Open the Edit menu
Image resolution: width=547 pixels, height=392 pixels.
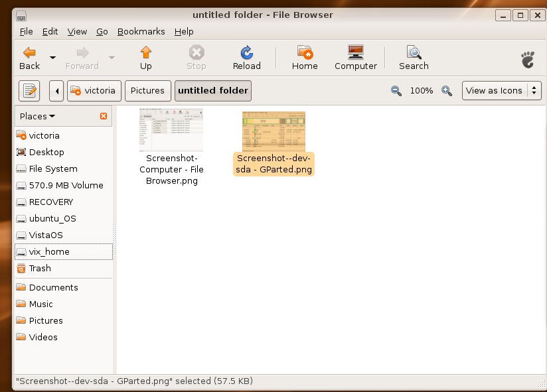pyautogui.click(x=50, y=32)
